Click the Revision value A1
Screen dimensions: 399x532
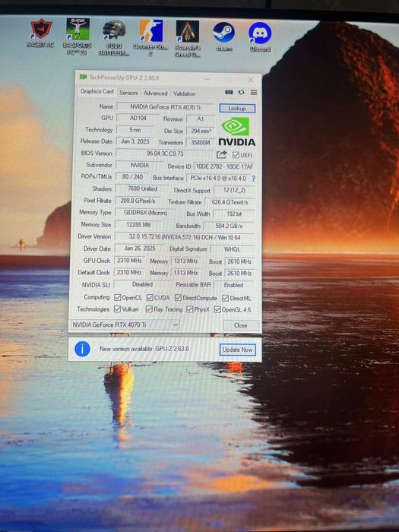pyautogui.click(x=201, y=119)
